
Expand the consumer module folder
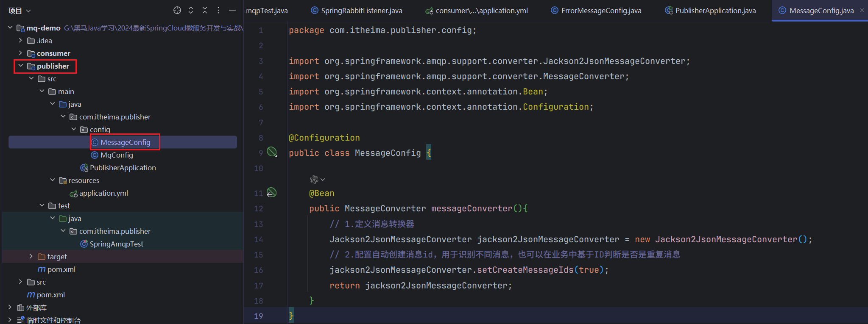[x=20, y=53]
